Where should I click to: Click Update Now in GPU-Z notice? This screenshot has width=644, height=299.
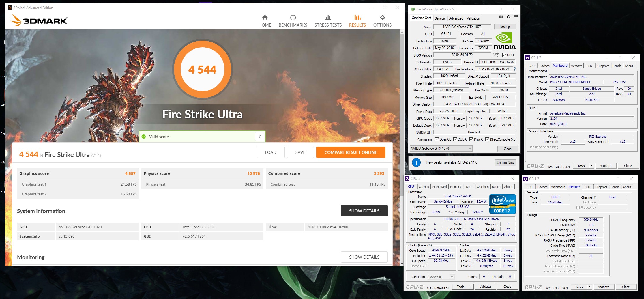505,163
